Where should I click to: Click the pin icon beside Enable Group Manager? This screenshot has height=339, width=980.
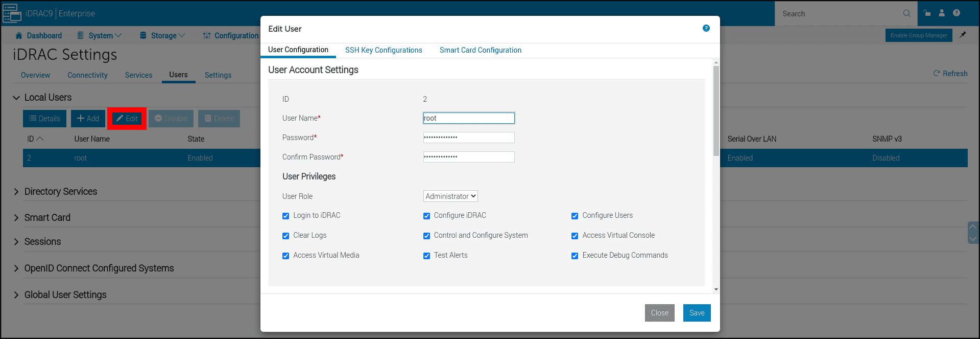click(963, 35)
